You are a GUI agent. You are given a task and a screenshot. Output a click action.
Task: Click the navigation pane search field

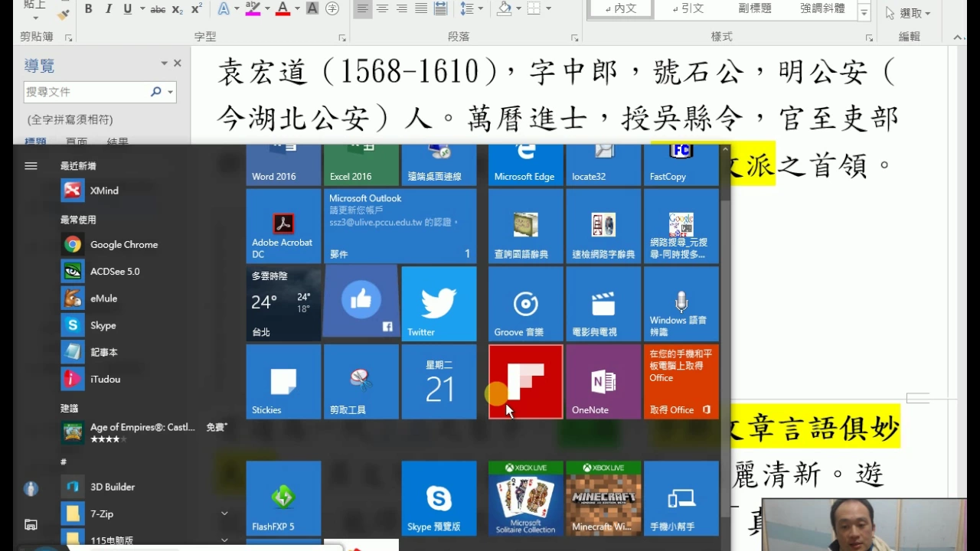[x=87, y=92]
